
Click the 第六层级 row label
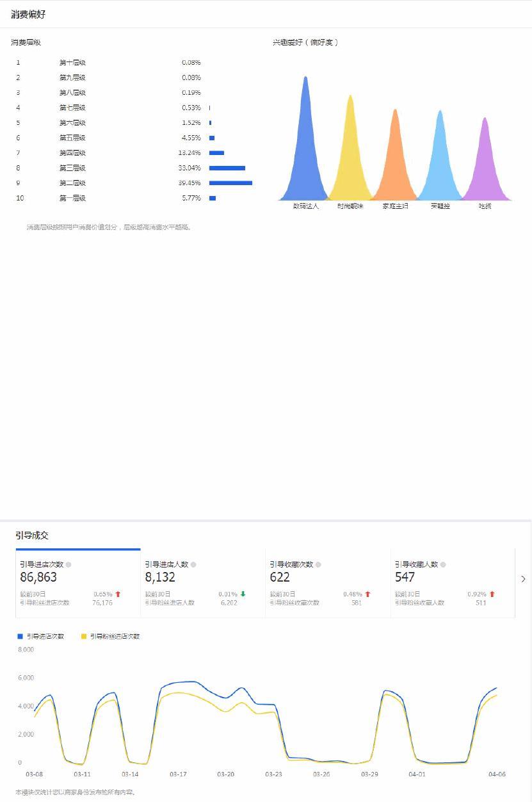point(72,123)
